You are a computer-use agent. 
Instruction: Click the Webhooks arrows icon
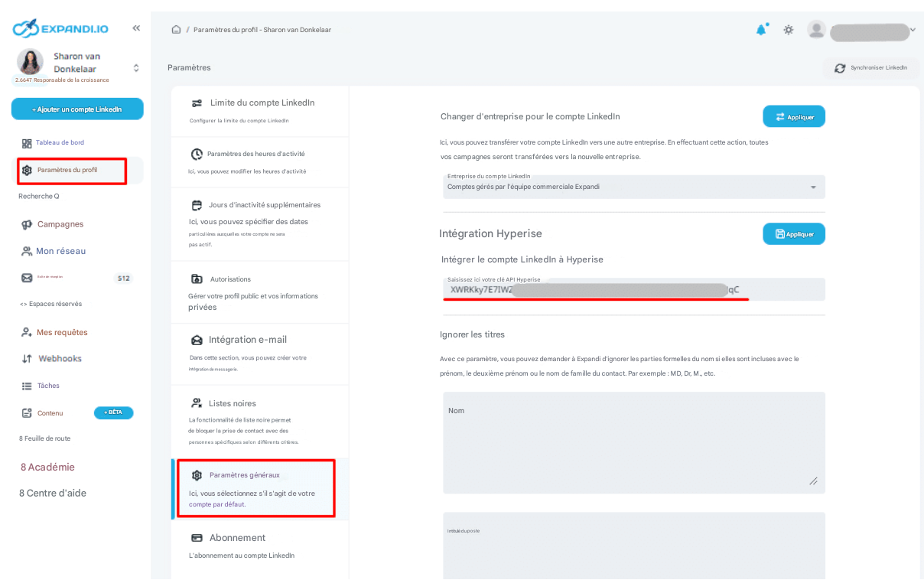pos(27,359)
